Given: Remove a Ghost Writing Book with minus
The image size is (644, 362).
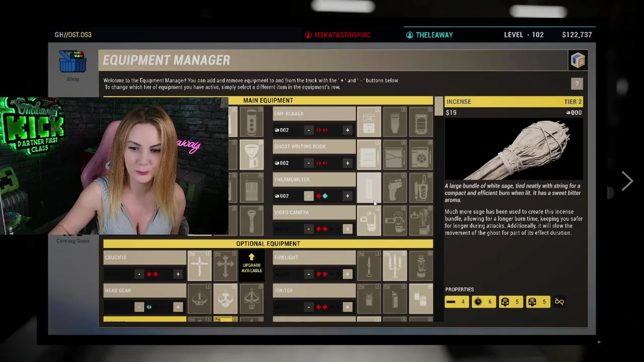Looking at the screenshot, I should click(308, 163).
